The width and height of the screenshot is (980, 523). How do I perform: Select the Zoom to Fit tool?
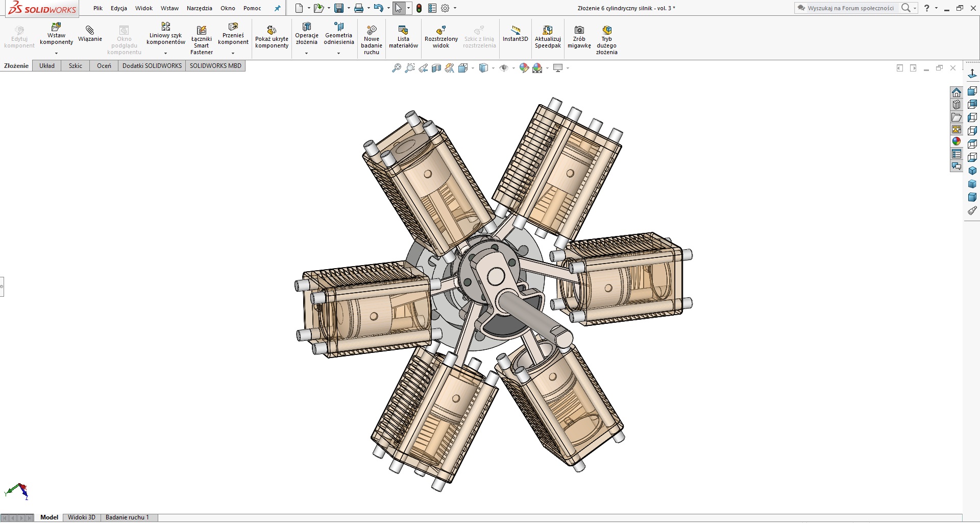(x=396, y=67)
